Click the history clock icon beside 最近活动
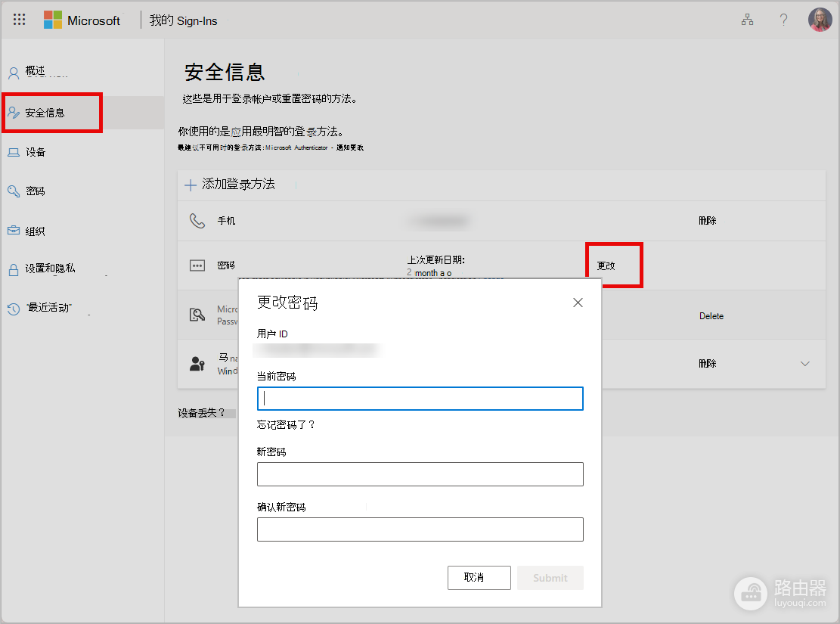The height and width of the screenshot is (624, 840). click(14, 309)
